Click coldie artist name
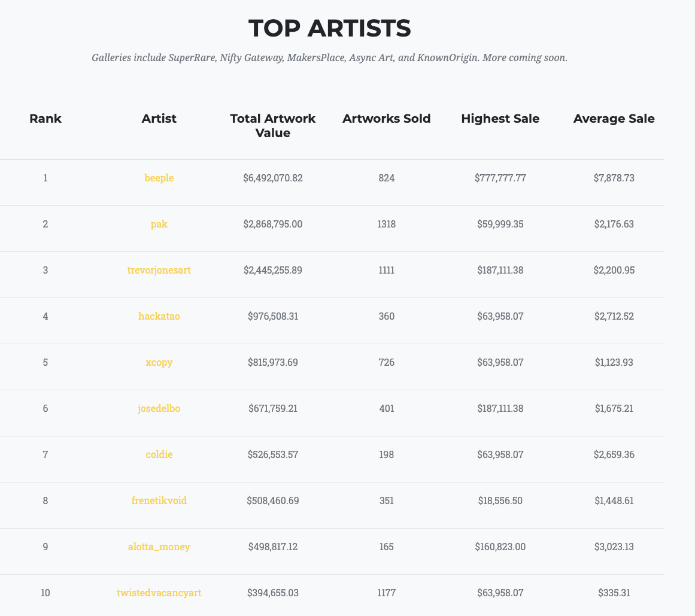This screenshot has height=616, width=695. 159,454
